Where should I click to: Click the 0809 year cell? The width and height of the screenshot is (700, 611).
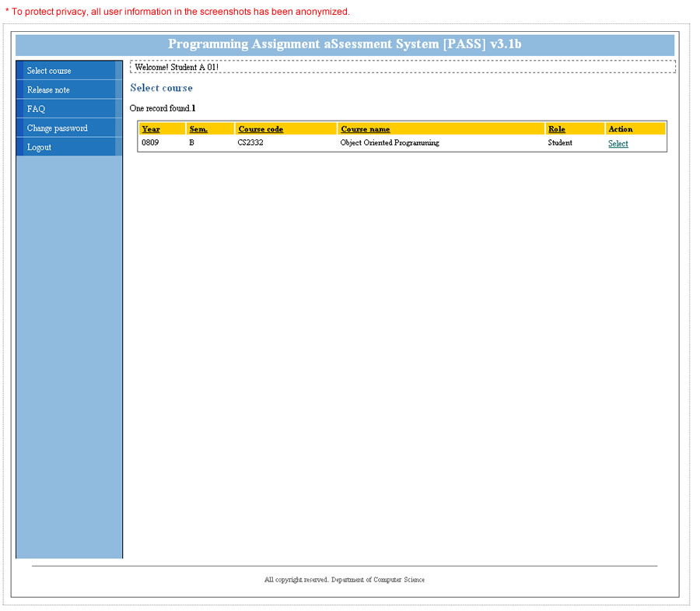point(150,143)
